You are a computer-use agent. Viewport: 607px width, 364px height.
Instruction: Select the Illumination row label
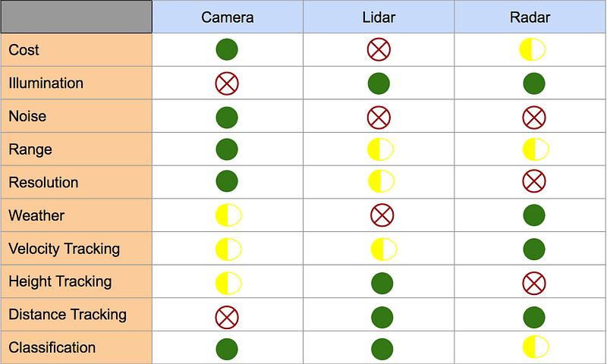click(x=46, y=83)
